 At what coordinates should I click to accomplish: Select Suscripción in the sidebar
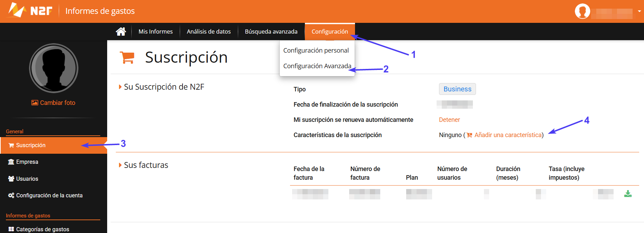click(x=54, y=145)
